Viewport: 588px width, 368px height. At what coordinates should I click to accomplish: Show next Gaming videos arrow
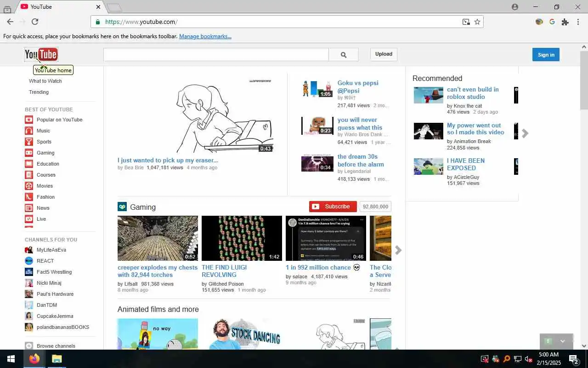[398, 250]
